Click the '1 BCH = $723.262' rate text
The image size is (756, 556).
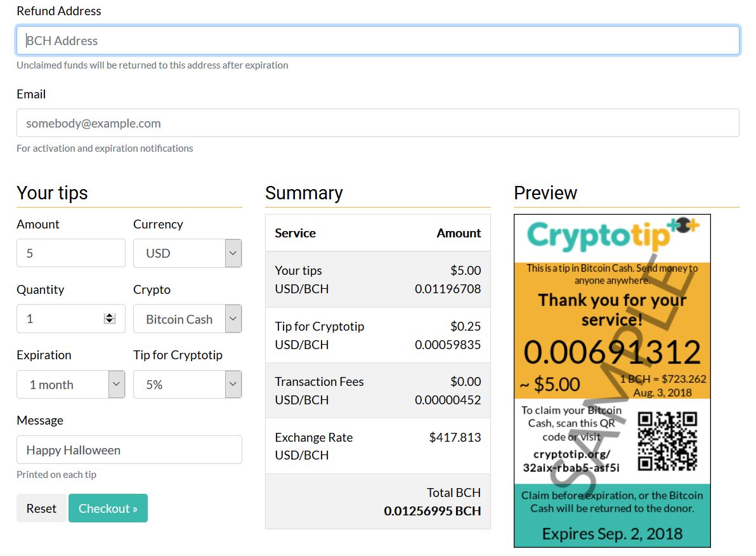pyautogui.click(x=663, y=379)
